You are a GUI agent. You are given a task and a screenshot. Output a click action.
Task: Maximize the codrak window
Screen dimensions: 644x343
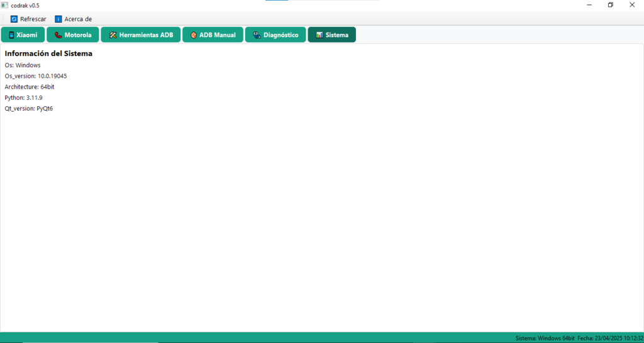click(x=610, y=5)
